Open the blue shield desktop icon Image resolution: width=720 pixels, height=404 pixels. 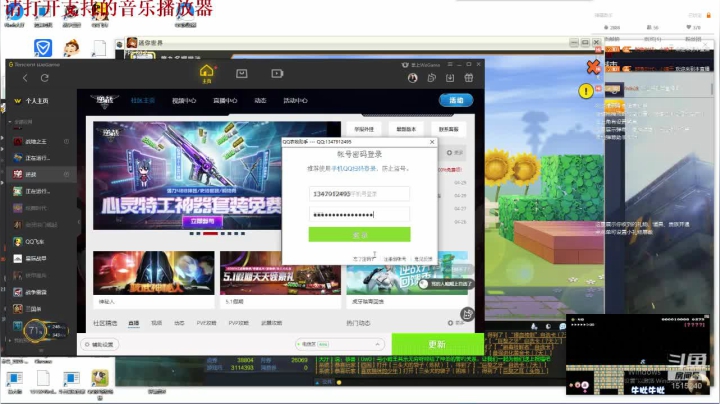point(43,48)
